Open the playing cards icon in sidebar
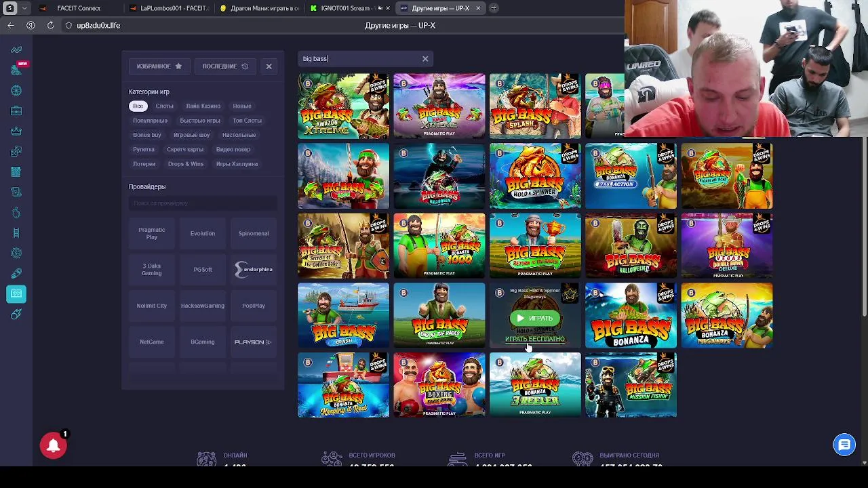The image size is (868, 488). (x=16, y=192)
